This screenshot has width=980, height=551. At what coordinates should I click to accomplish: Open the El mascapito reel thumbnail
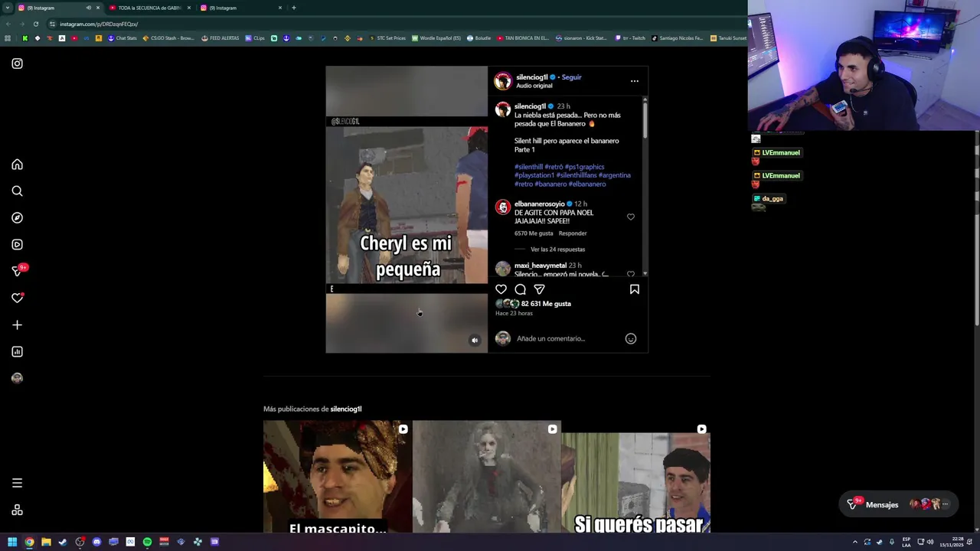coord(337,476)
